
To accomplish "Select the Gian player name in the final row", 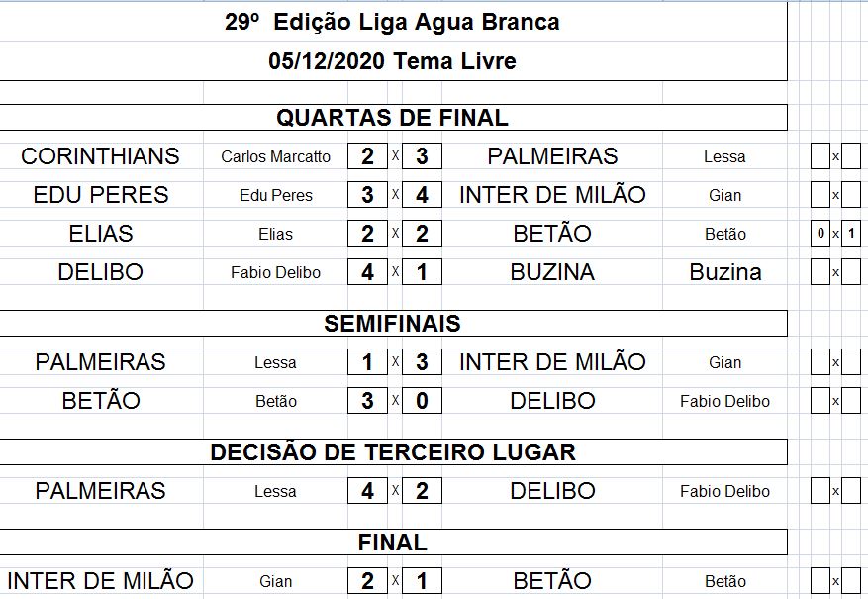I will click(x=275, y=582).
